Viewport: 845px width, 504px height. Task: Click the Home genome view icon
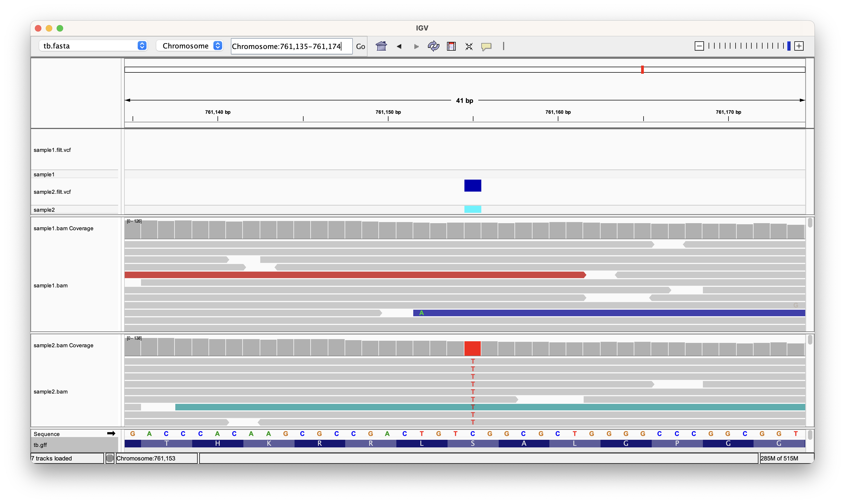381,46
